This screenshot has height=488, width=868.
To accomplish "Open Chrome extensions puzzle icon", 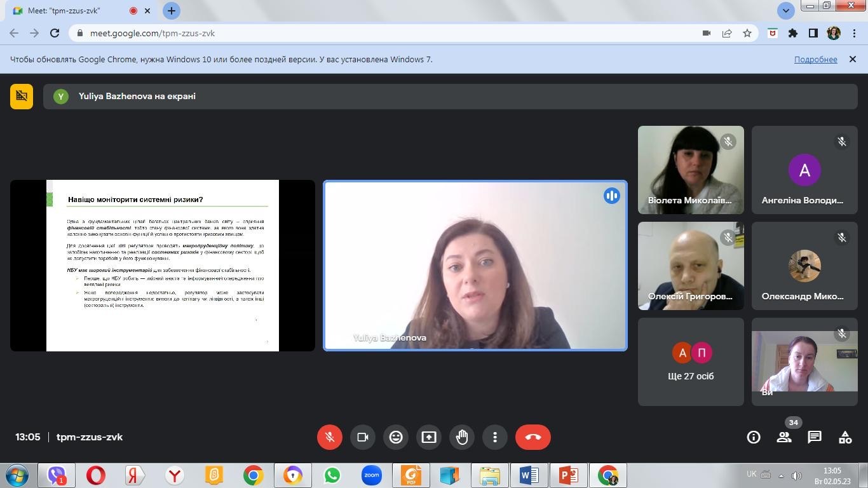I will point(793,33).
